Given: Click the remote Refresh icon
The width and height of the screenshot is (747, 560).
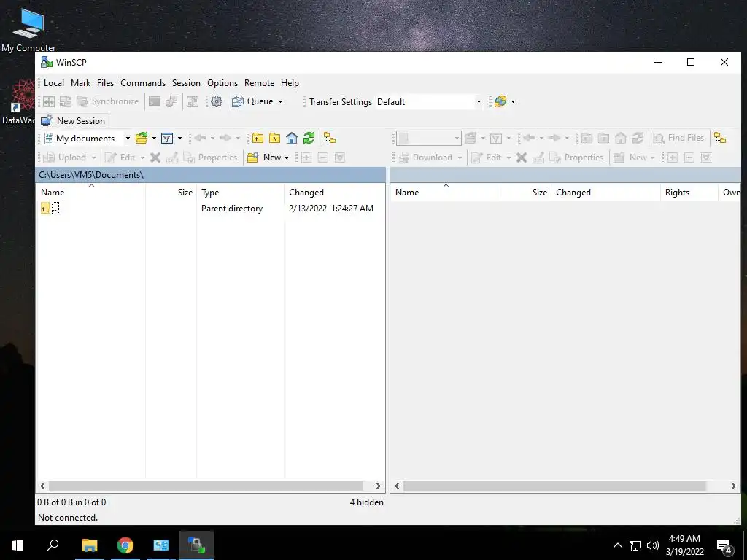Looking at the screenshot, I should pyautogui.click(x=638, y=138).
